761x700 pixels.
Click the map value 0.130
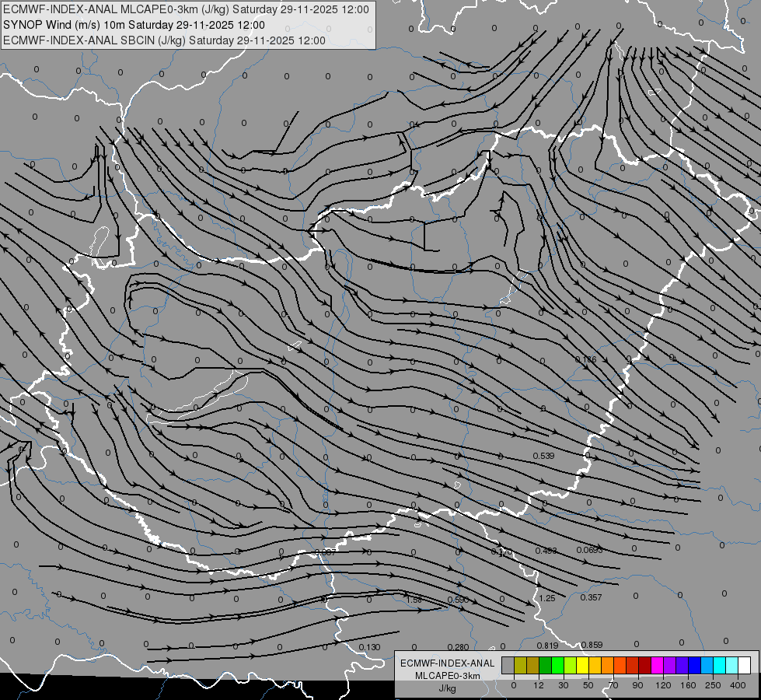coord(369,647)
